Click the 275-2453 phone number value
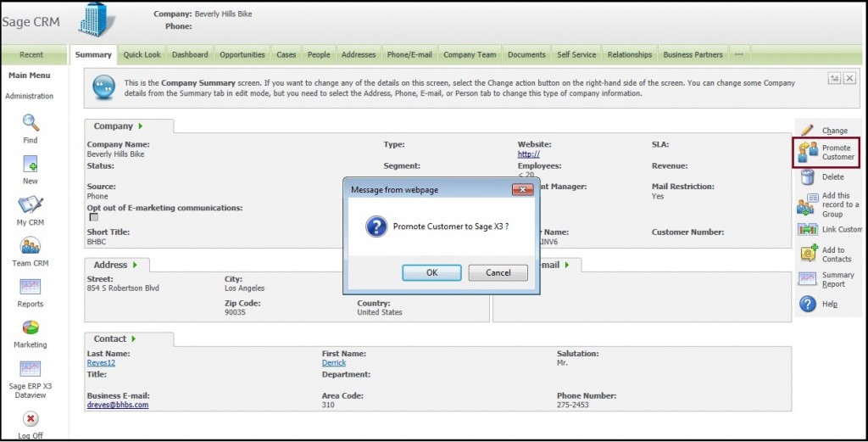Image resolution: width=868 pixels, height=442 pixels. pyautogui.click(x=573, y=405)
